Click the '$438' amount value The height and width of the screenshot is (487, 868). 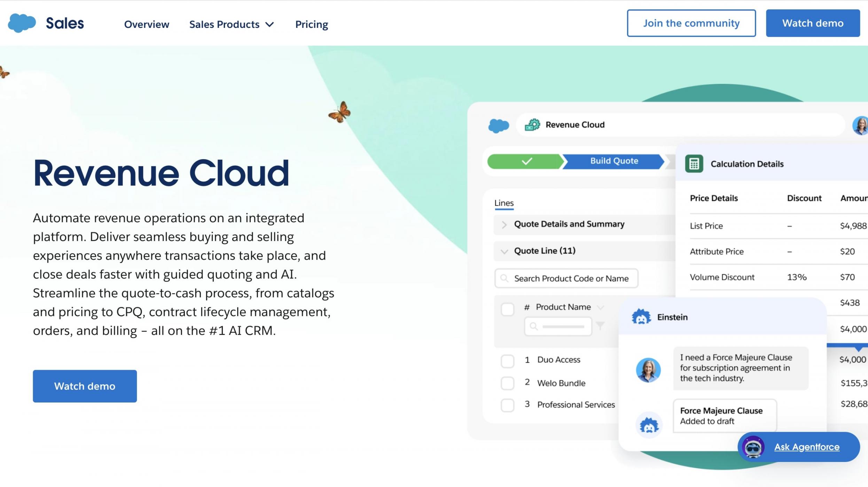850,303
